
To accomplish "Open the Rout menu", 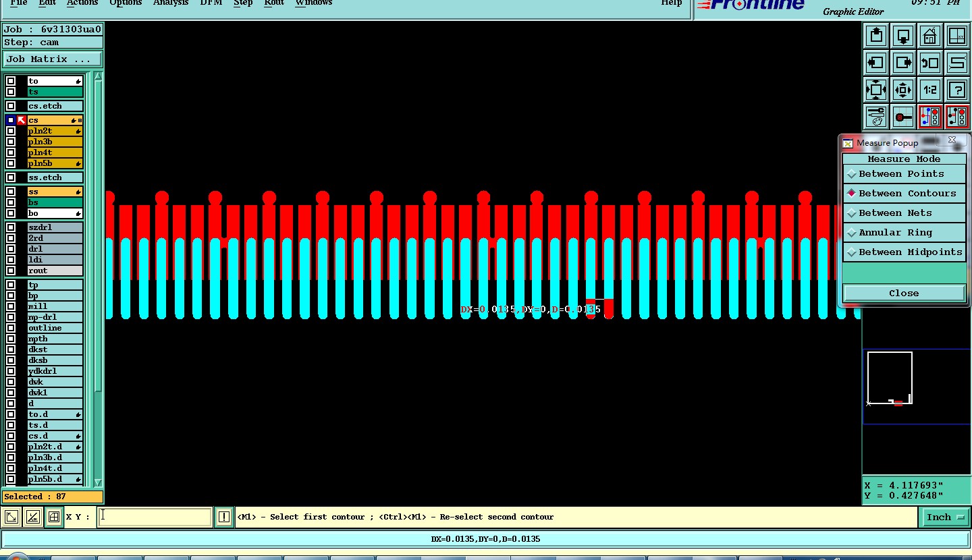I will click(274, 3).
